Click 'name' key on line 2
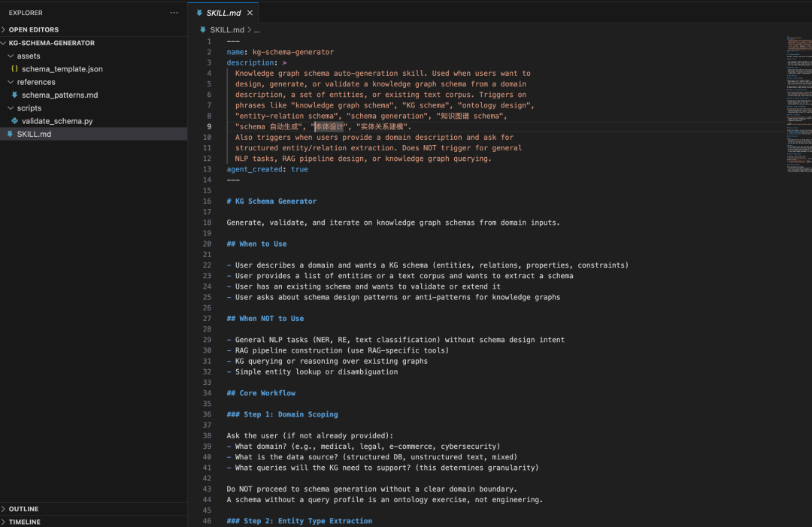This screenshot has height=527, width=812. coord(235,52)
